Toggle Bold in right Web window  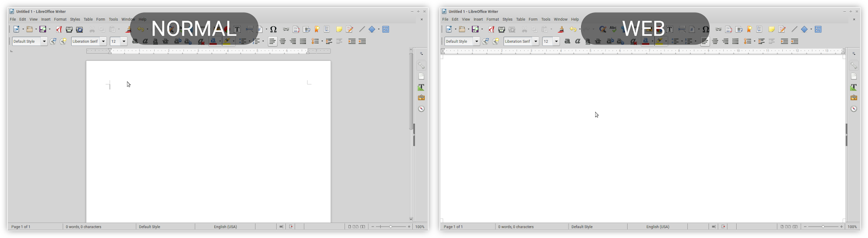567,41
